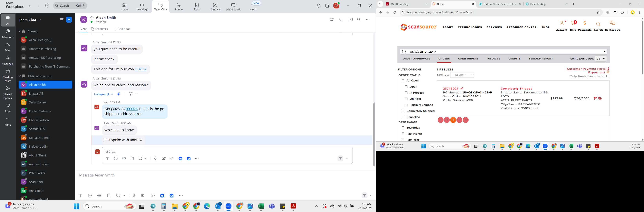Tick Only items I've created
The height and width of the screenshot is (212, 644).
pos(608,76)
